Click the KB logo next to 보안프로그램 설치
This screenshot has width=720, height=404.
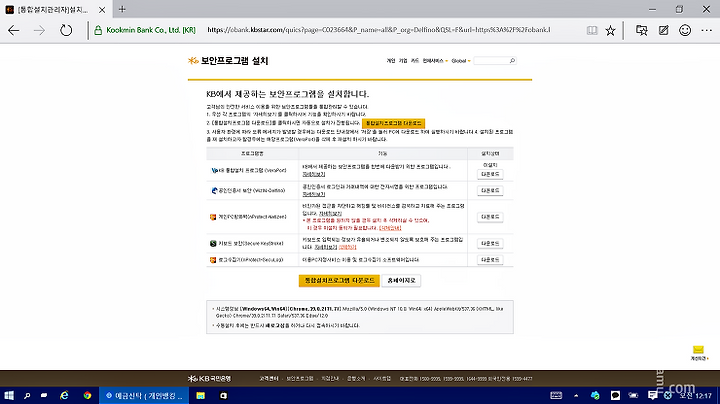pos(193,61)
